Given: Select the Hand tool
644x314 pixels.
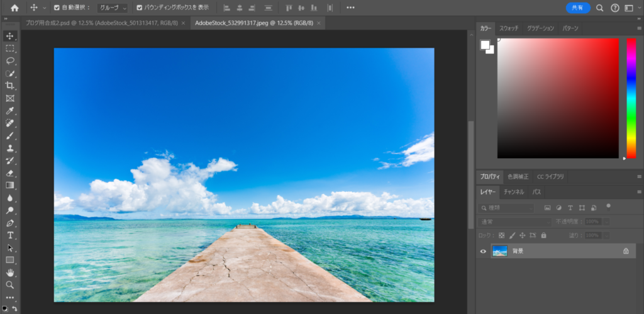Looking at the screenshot, I should 10,272.
